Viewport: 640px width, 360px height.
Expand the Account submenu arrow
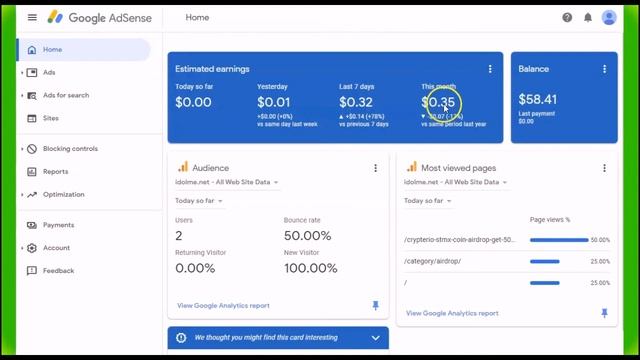click(22, 248)
